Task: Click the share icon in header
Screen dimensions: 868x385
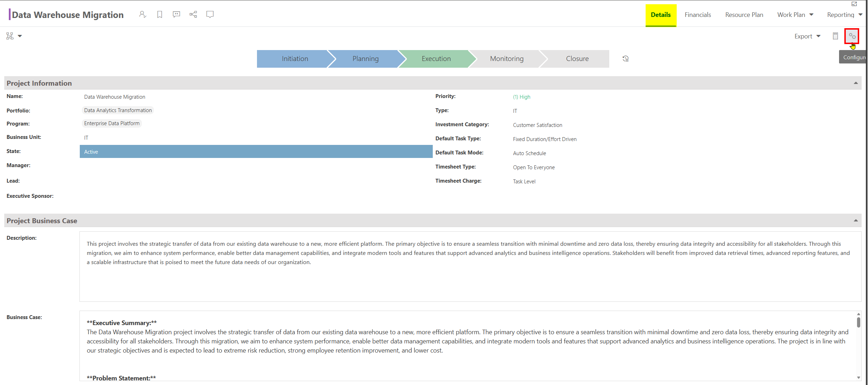Action: (x=193, y=14)
